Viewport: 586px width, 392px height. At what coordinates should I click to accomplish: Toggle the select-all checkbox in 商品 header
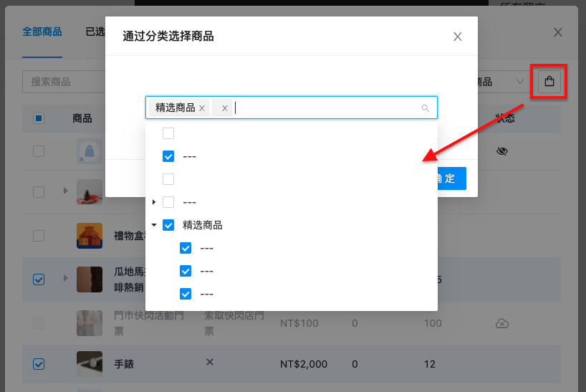pos(39,118)
